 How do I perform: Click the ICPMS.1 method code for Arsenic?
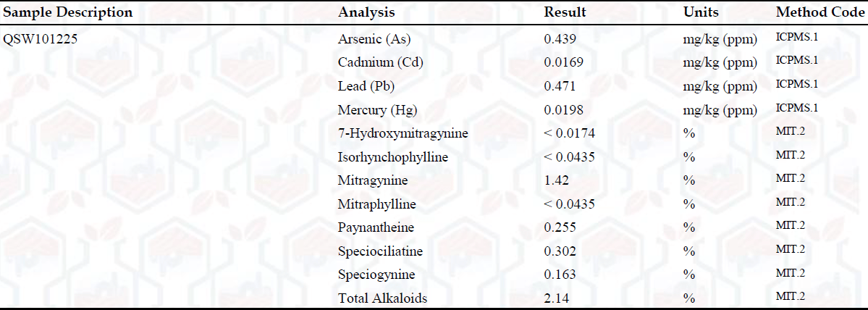pos(796,36)
